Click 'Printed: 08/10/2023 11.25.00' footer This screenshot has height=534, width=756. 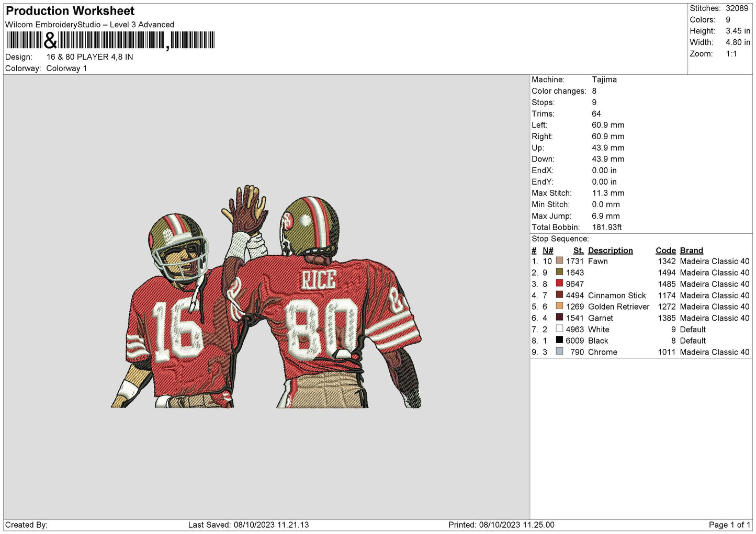[501, 525]
